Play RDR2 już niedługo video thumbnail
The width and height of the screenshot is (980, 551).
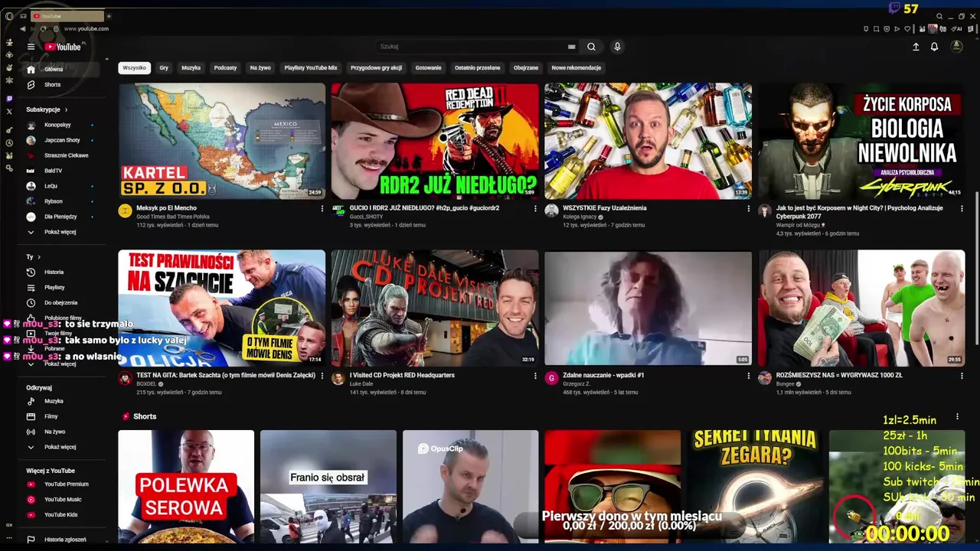point(435,141)
